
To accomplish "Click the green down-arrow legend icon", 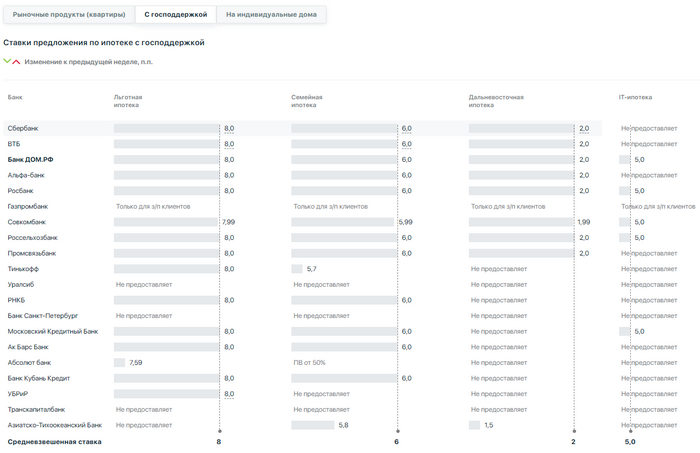I will coord(7,61).
